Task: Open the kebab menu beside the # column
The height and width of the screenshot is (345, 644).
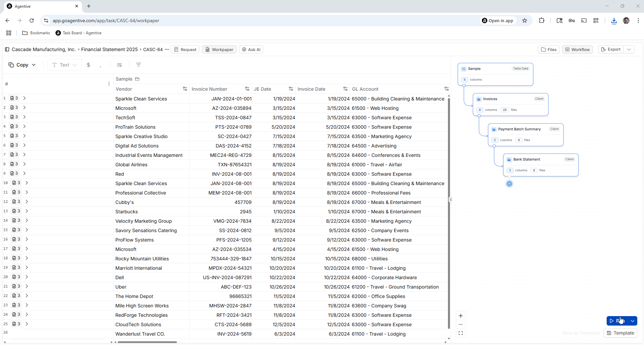Action: tap(109, 84)
